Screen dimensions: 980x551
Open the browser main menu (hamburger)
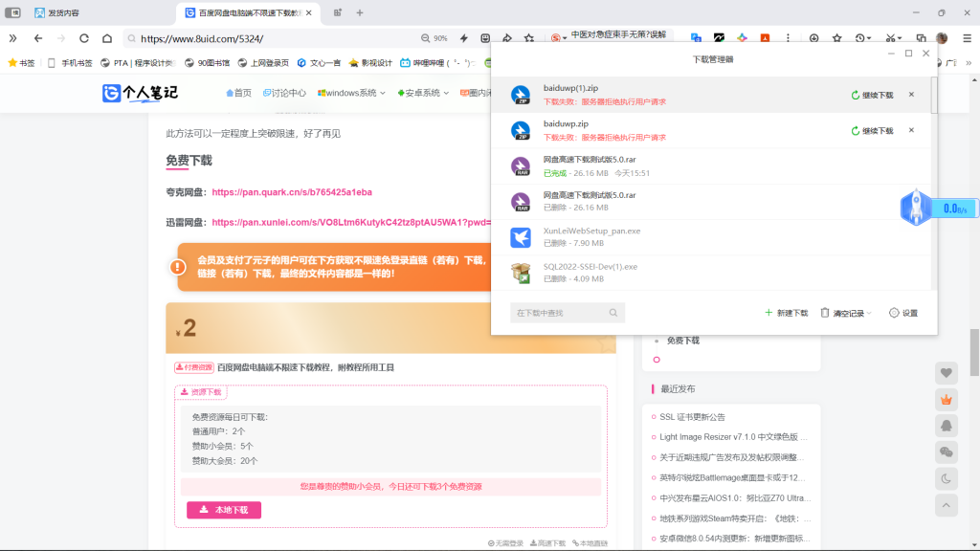coord(967,38)
